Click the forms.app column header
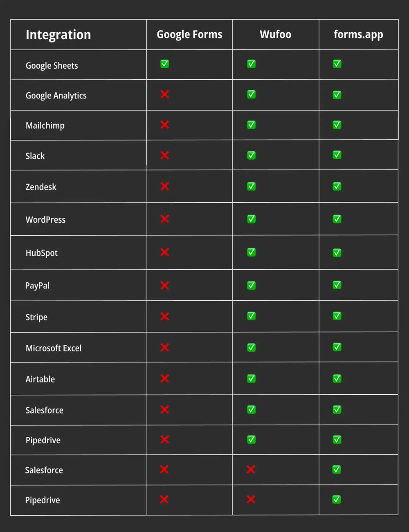Screen dimensions: 409x532 [x=358, y=34]
